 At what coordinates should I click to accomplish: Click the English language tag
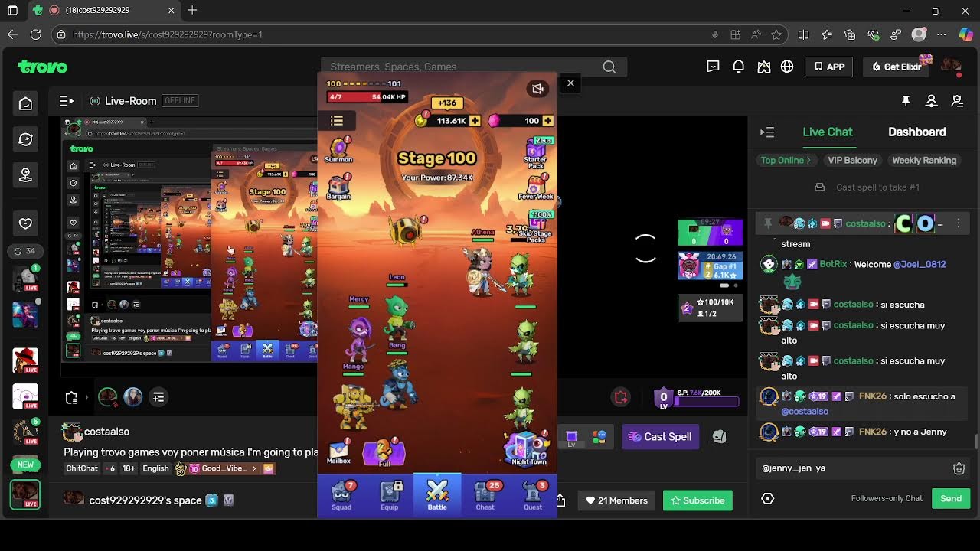pos(155,468)
